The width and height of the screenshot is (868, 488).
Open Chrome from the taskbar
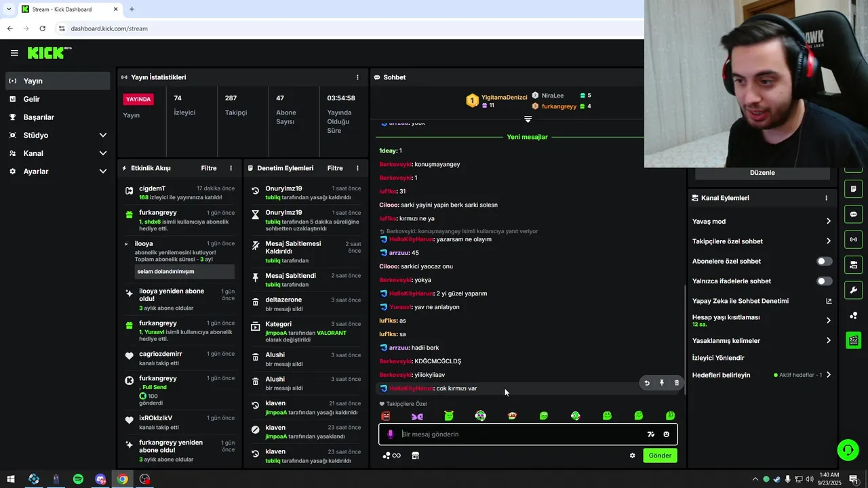click(x=122, y=479)
